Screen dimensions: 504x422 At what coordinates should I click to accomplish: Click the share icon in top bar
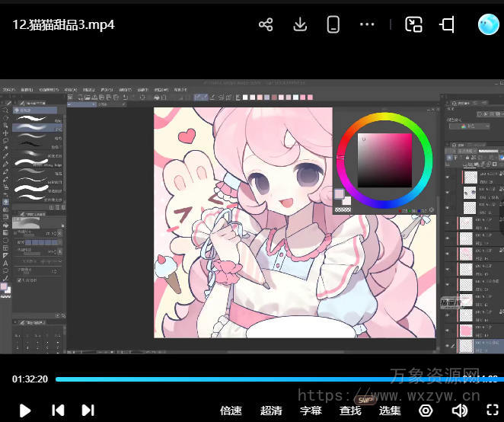tap(266, 24)
